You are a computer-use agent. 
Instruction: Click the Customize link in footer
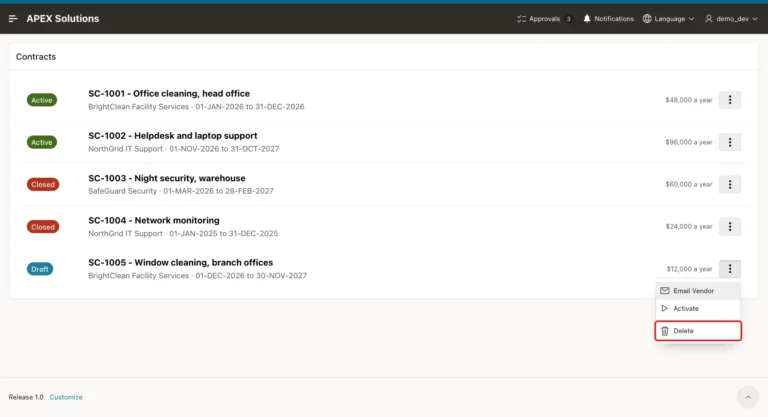pos(66,397)
